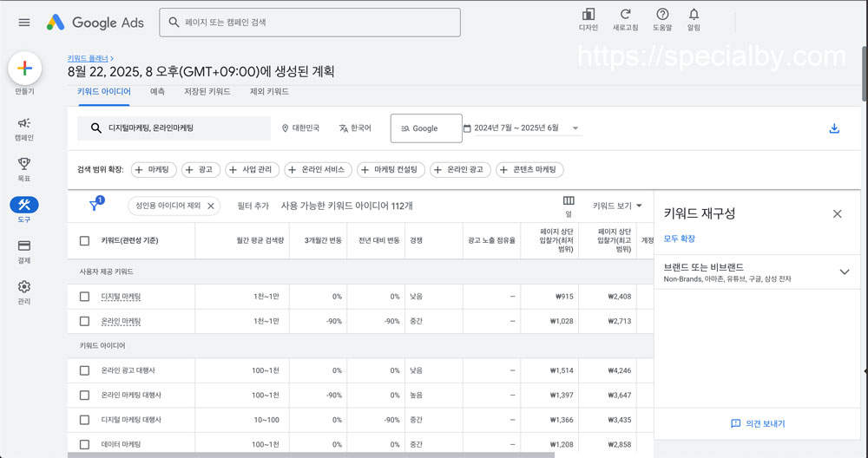The height and width of the screenshot is (458, 868).
Task: Click bid value ₩4,246
Action: click(619, 370)
